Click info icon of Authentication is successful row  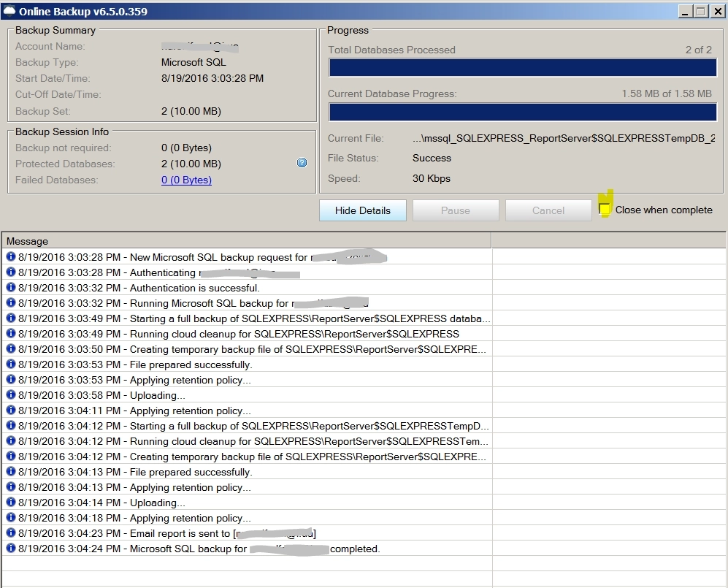pos(11,287)
